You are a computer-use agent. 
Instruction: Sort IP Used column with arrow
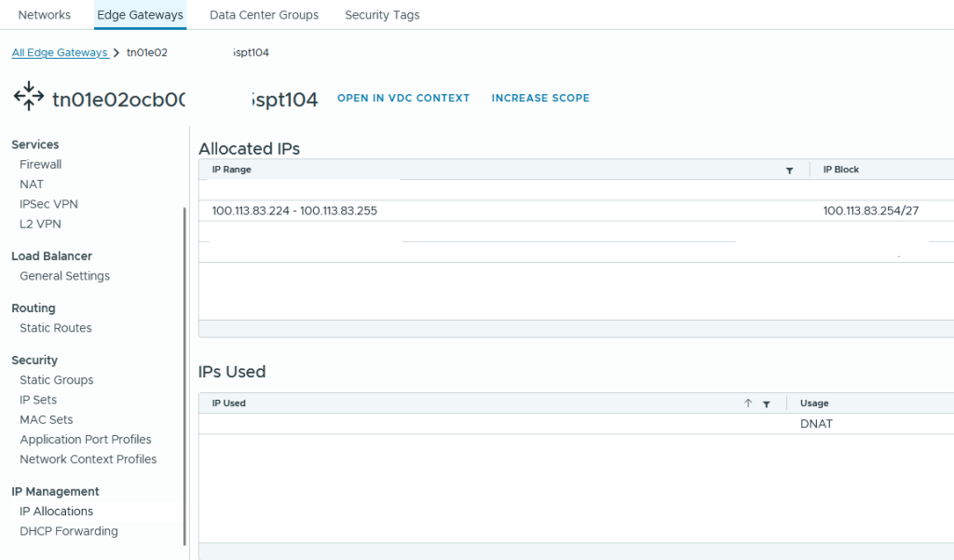click(x=747, y=403)
